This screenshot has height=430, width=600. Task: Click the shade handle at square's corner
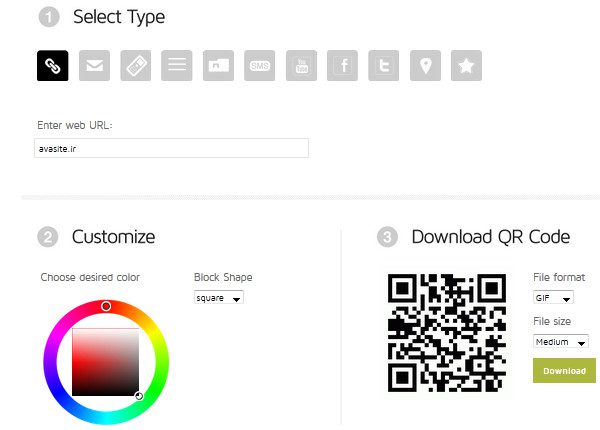(139, 396)
